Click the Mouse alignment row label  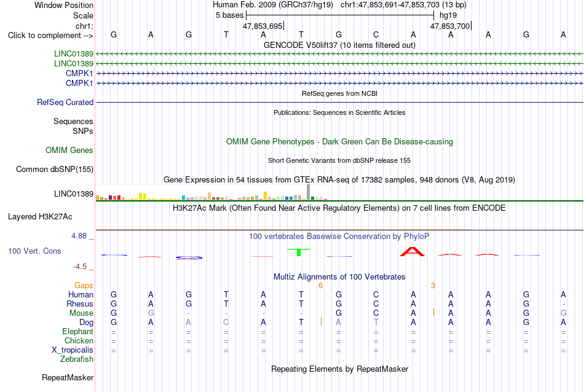(x=81, y=313)
